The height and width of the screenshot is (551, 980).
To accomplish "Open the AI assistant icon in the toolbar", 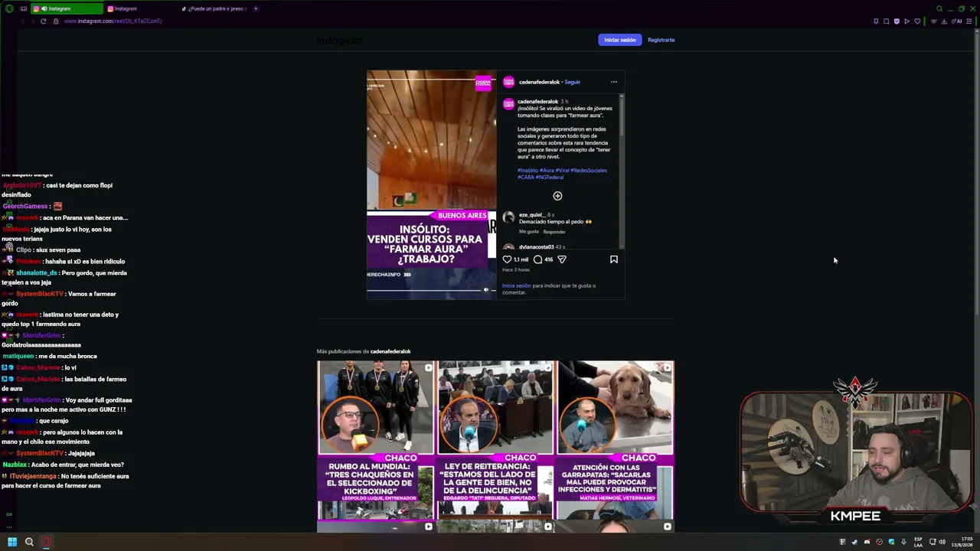I will (957, 21).
